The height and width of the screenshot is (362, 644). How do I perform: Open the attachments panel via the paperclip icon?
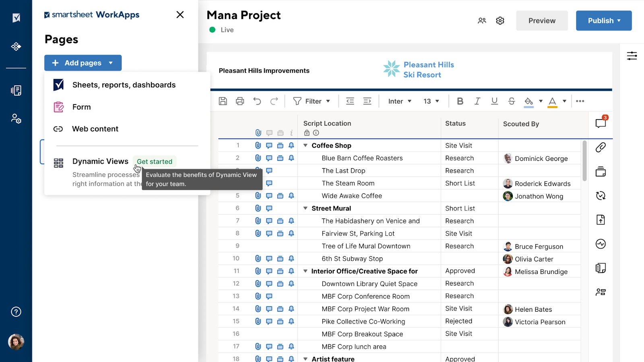600,148
